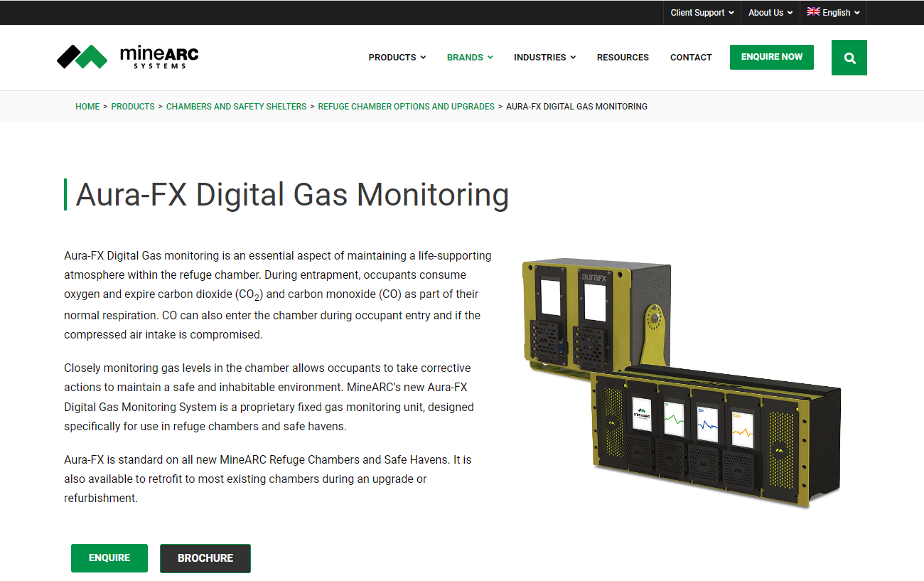The height and width of the screenshot is (581, 924).
Task: Open the Resources menu item
Action: pos(623,58)
